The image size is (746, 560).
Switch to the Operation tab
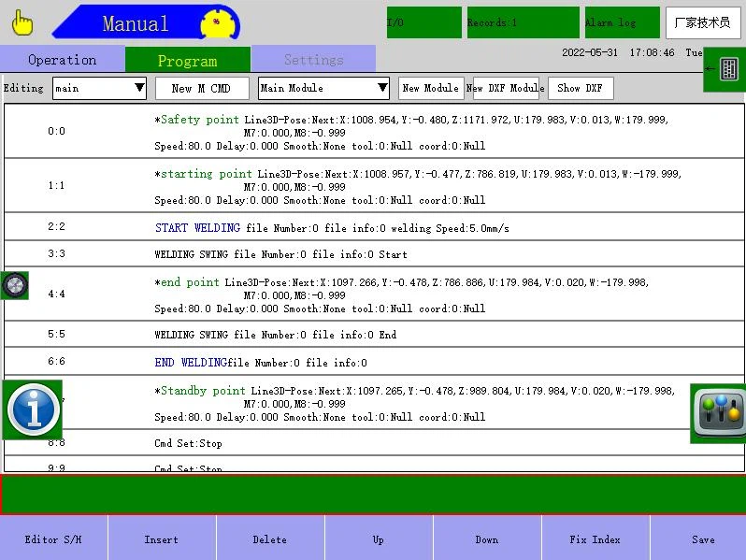click(x=62, y=60)
